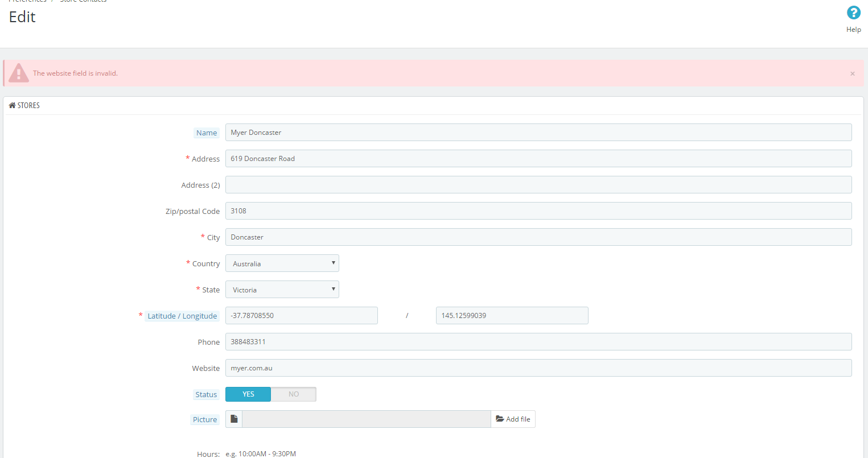This screenshot has height=458, width=868.
Task: Click the Stores home icon
Action: (x=12, y=105)
